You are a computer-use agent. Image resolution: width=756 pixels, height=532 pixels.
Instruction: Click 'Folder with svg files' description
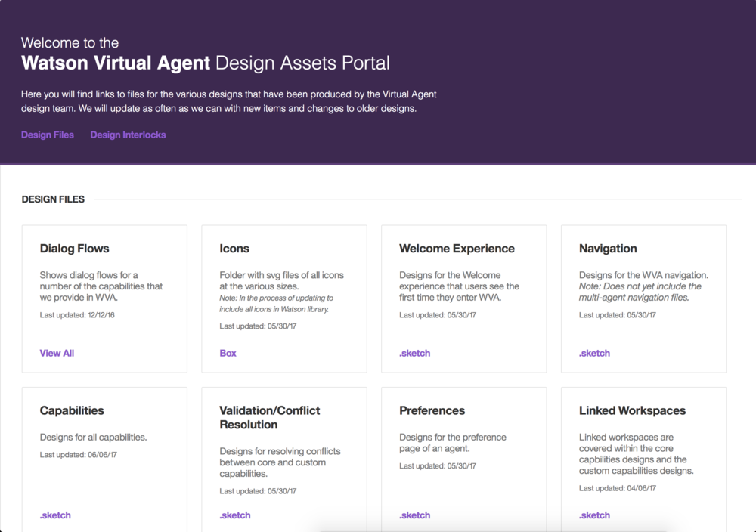pos(281,280)
